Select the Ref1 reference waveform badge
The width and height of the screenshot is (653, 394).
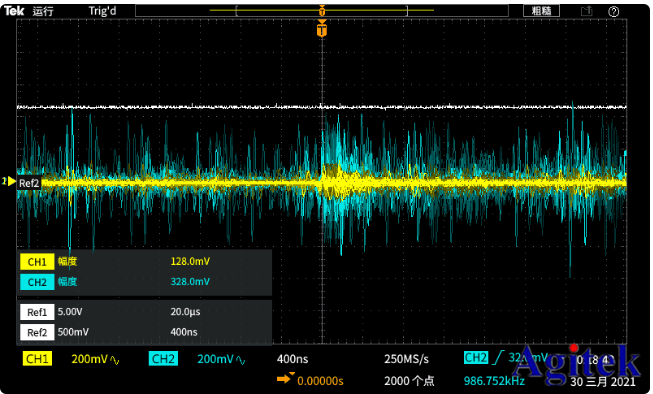coord(37,312)
